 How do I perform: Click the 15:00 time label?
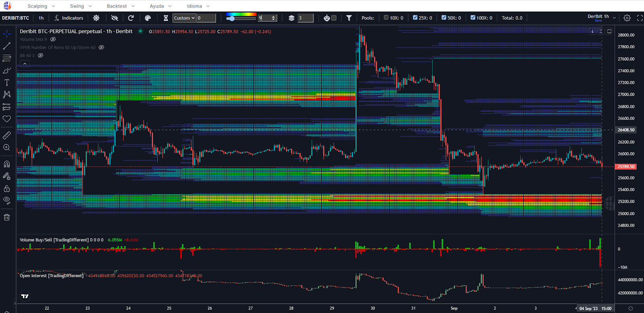606,309
